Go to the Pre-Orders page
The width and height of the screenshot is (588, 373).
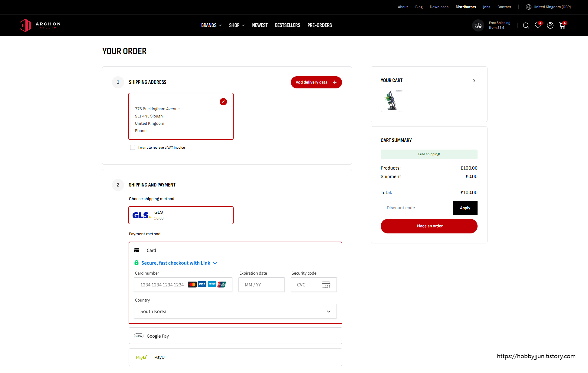[320, 25]
